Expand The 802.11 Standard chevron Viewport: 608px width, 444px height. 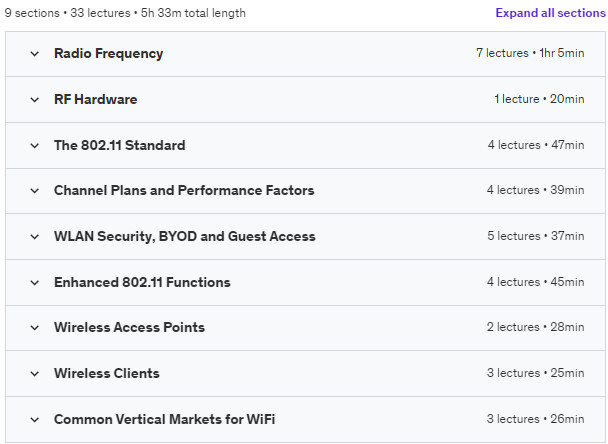pyautogui.click(x=35, y=145)
